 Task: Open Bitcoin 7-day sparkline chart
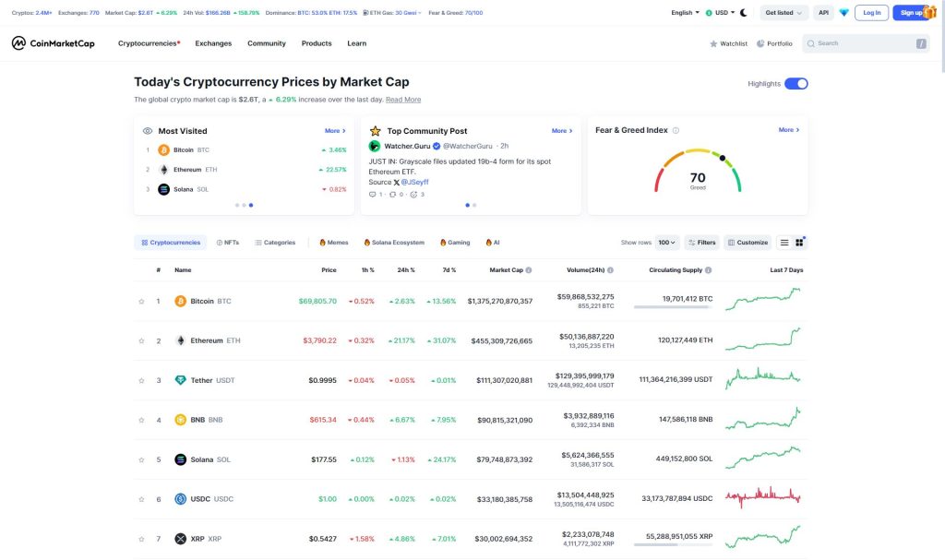click(763, 299)
